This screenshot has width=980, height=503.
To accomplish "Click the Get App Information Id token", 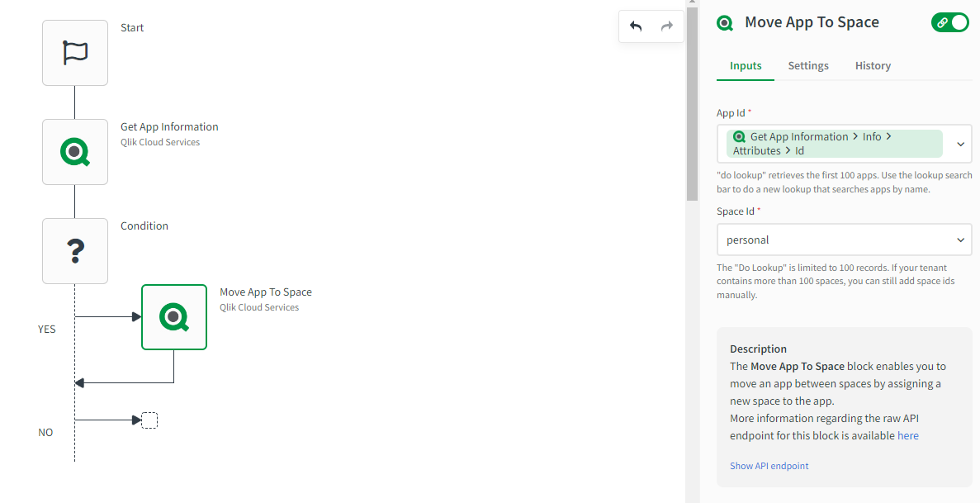I will (x=834, y=144).
